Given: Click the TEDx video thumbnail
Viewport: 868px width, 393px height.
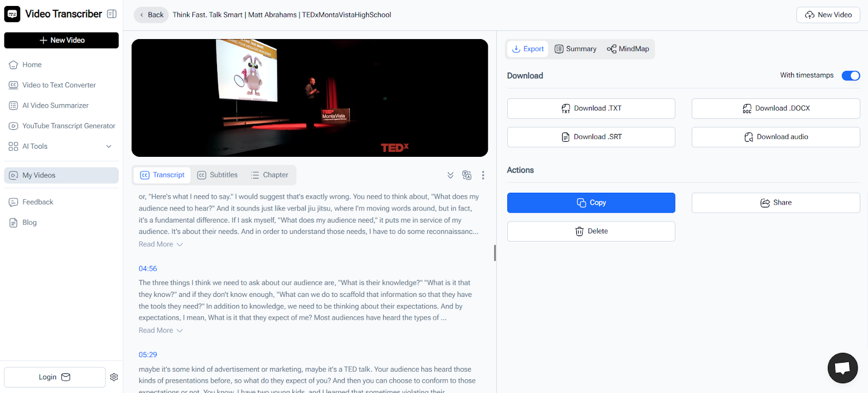Looking at the screenshot, I should (309, 98).
